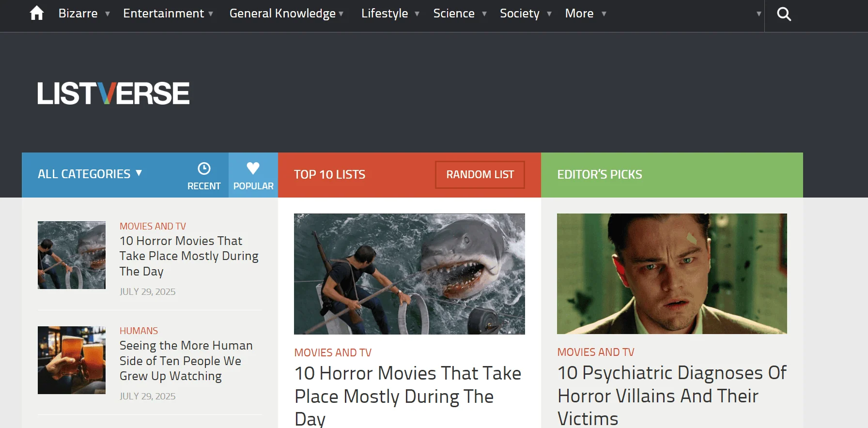Click the Popular heart icon
The height and width of the screenshot is (428, 868).
point(253,168)
